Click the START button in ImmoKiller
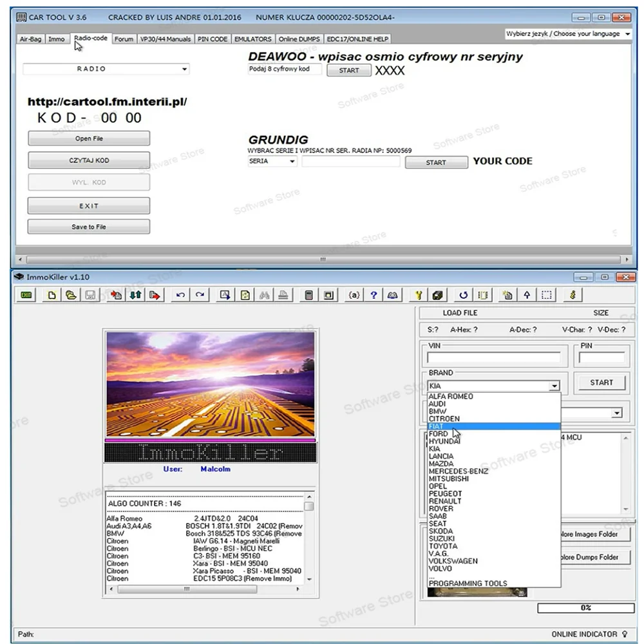This screenshot has width=644, height=644. point(601,383)
